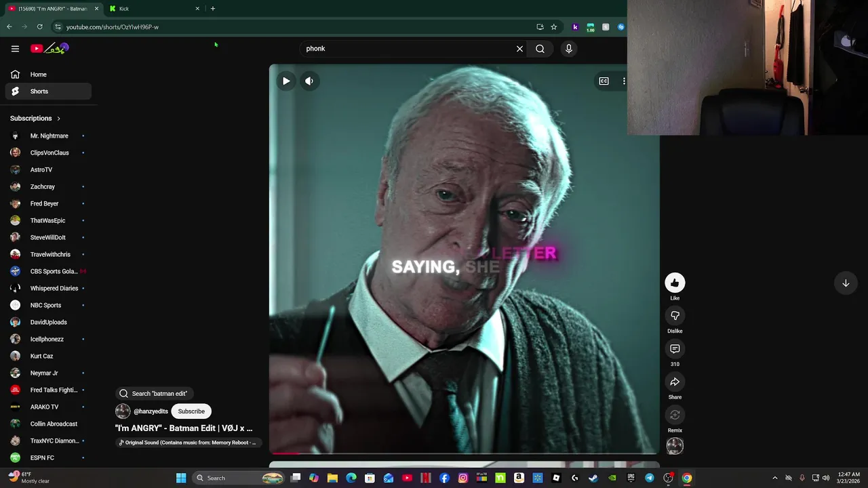The image size is (868, 488).
Task: Dislike this Batman Short
Action: click(x=675, y=316)
